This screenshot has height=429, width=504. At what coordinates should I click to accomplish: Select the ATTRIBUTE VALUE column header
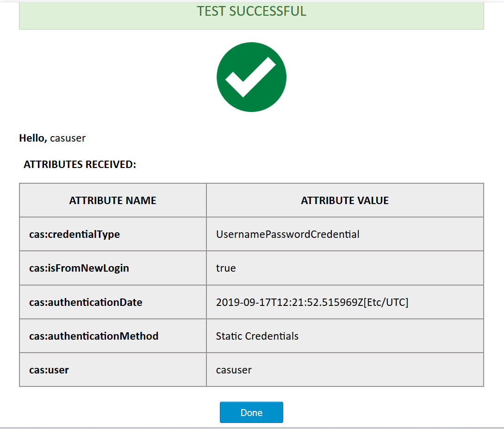click(345, 200)
